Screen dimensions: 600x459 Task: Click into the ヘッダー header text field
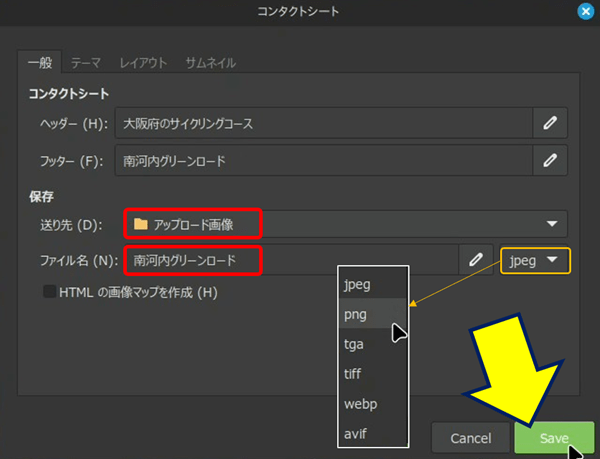coord(324,123)
